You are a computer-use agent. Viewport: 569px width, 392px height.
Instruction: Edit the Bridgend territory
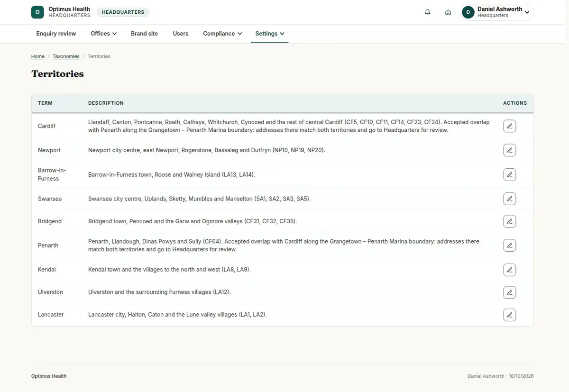click(x=510, y=221)
